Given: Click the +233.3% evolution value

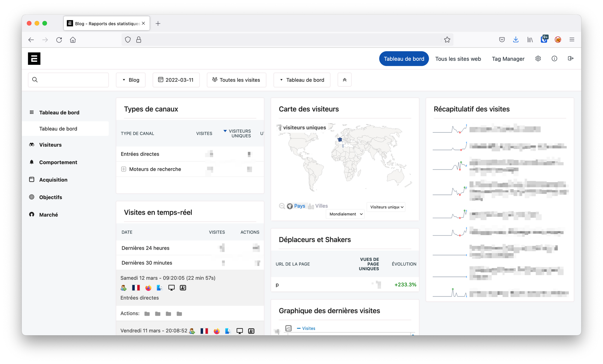Looking at the screenshot, I should 405,285.
